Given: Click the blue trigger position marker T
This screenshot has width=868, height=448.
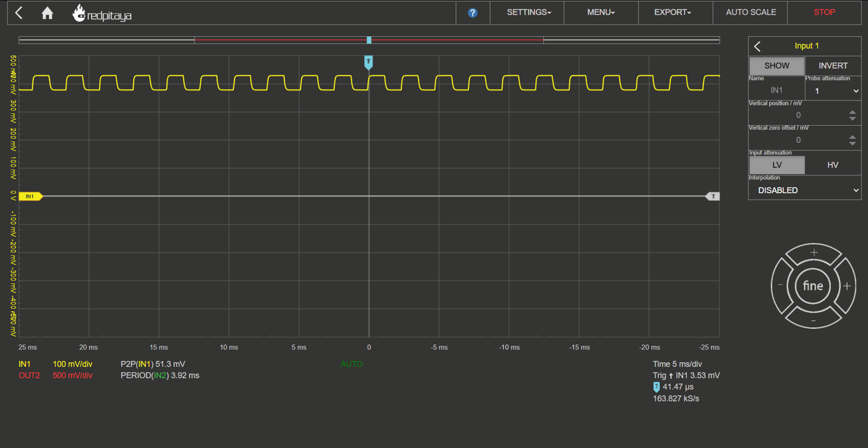Looking at the screenshot, I should [368, 62].
